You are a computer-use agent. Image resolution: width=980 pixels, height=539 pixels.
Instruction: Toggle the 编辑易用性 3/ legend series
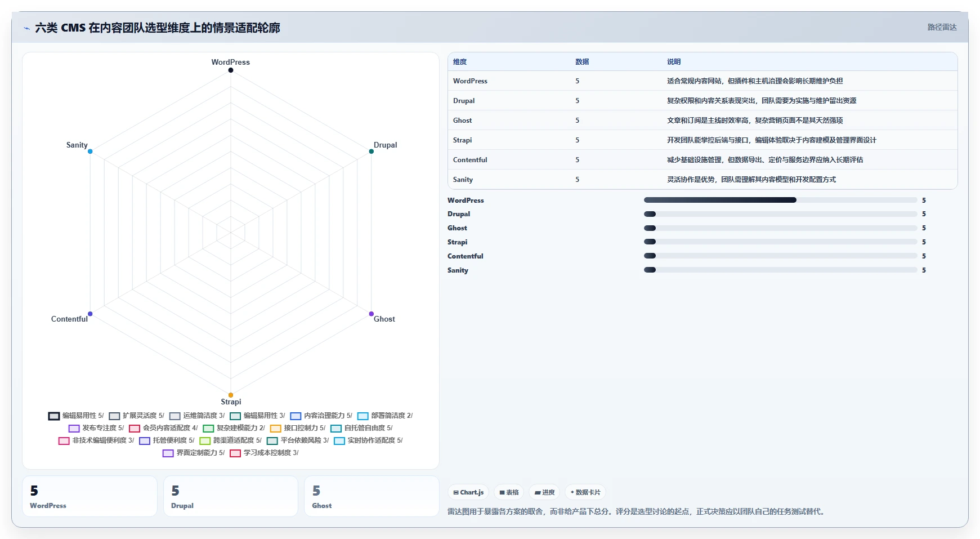[x=258, y=416]
